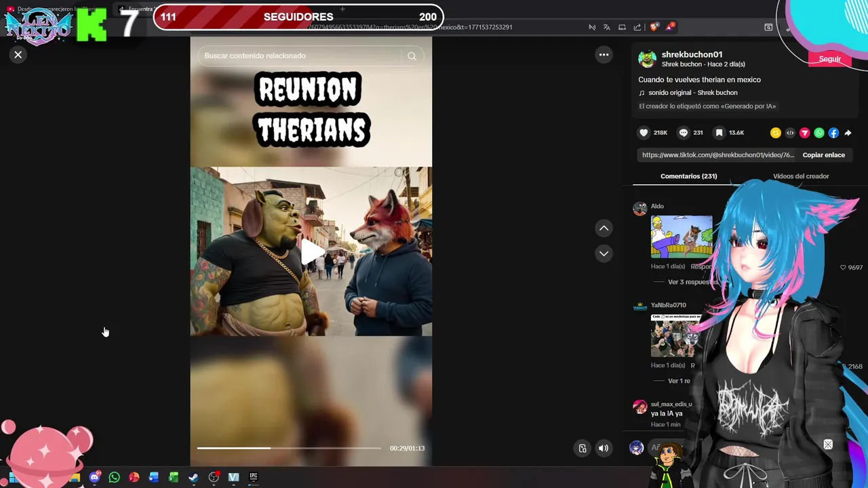Like Aldo's comment showing 9697 likes

tap(843, 268)
